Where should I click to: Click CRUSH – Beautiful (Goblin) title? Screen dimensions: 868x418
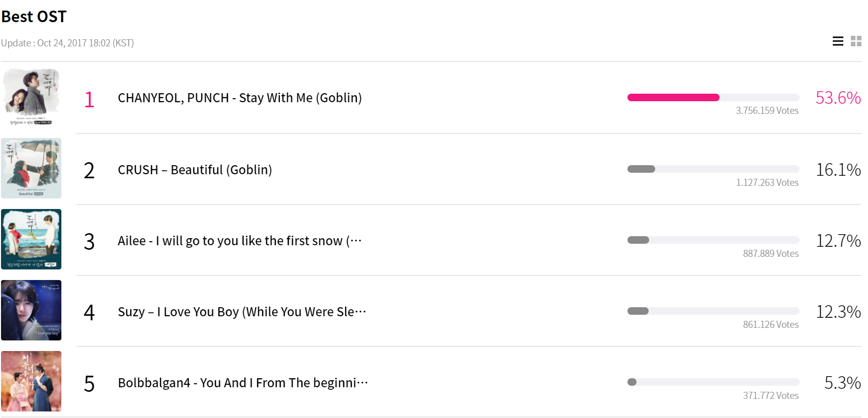(195, 170)
